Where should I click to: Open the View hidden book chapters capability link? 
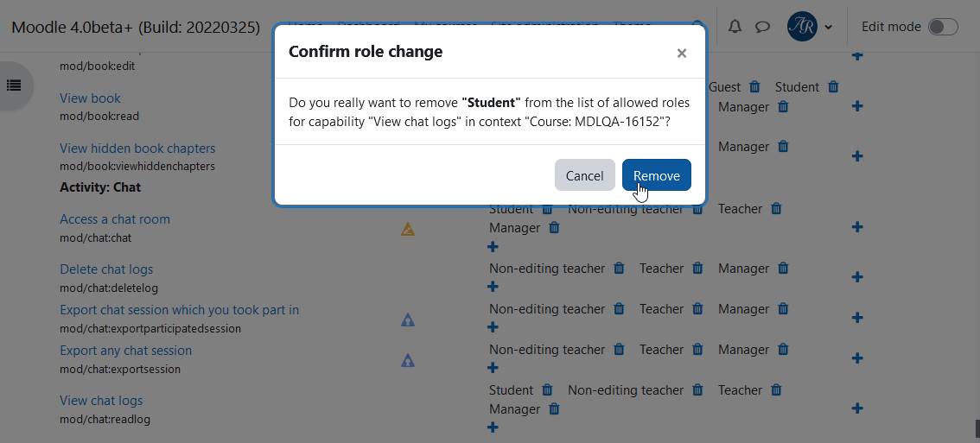click(x=137, y=148)
